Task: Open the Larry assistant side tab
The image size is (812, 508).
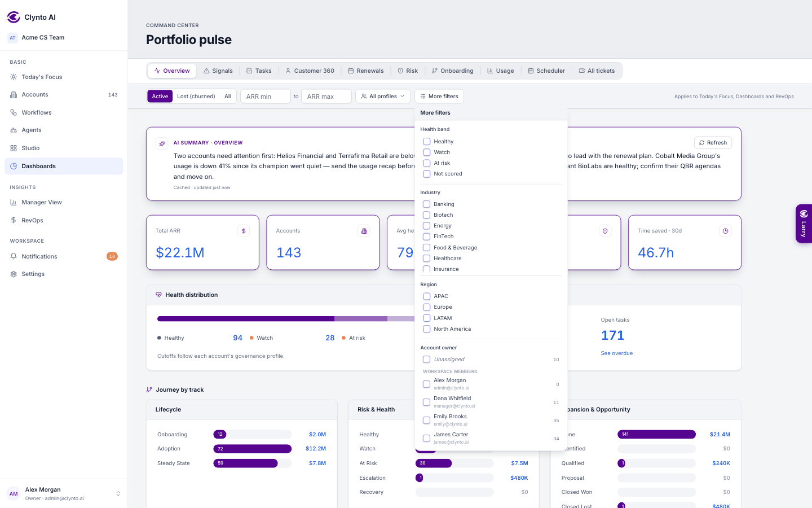Action: pos(804,224)
